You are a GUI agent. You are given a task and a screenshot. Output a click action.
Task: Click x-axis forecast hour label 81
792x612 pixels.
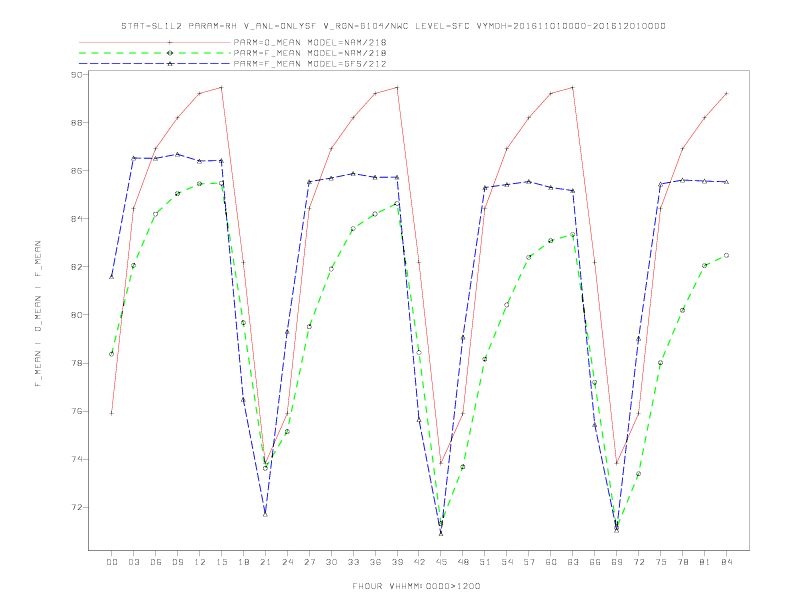[x=705, y=562]
